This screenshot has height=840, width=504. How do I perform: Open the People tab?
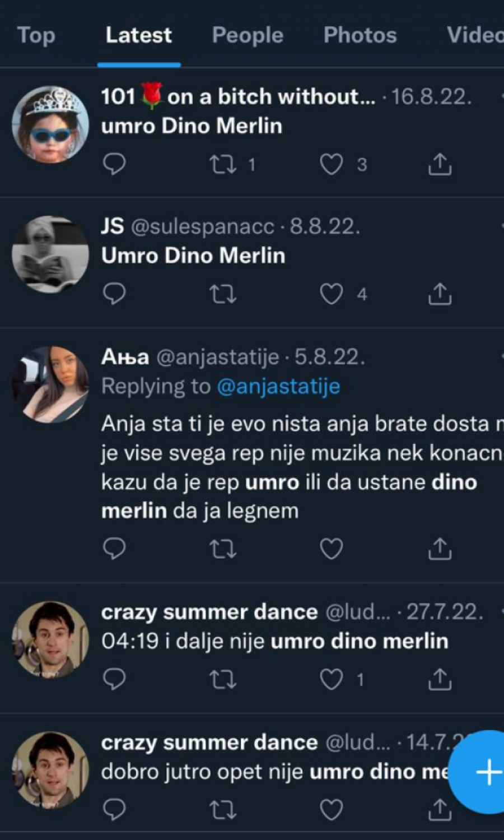248,35
